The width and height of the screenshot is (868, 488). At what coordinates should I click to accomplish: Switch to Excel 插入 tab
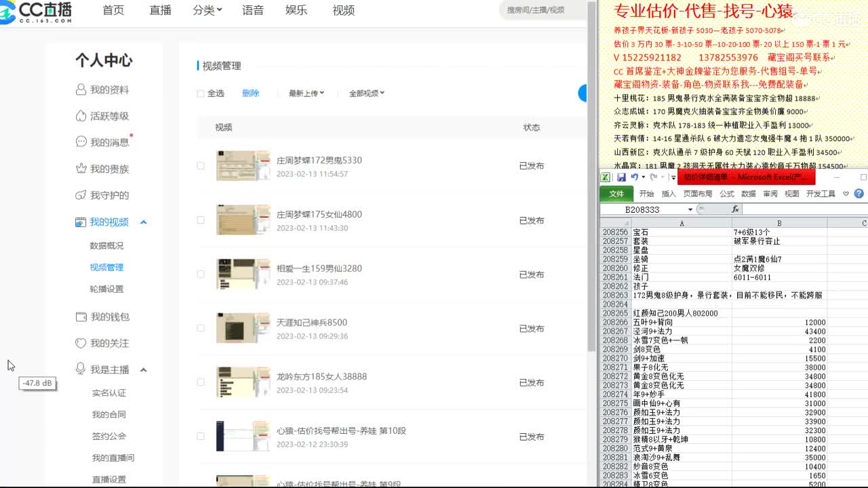[x=669, y=194]
